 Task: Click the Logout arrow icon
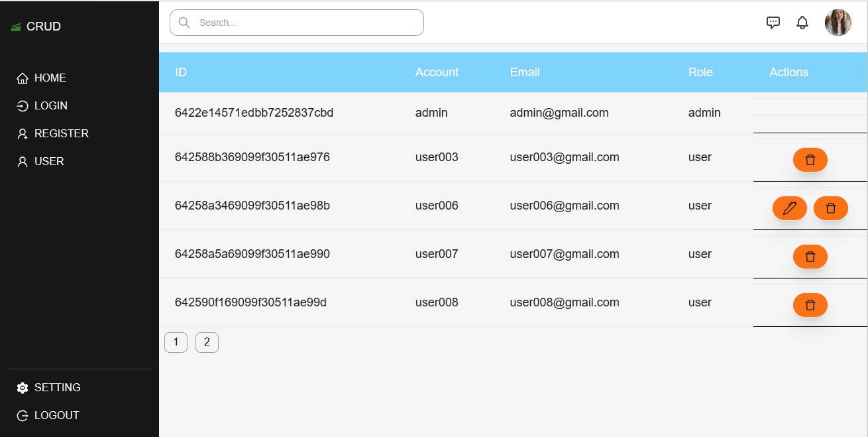[23, 416]
